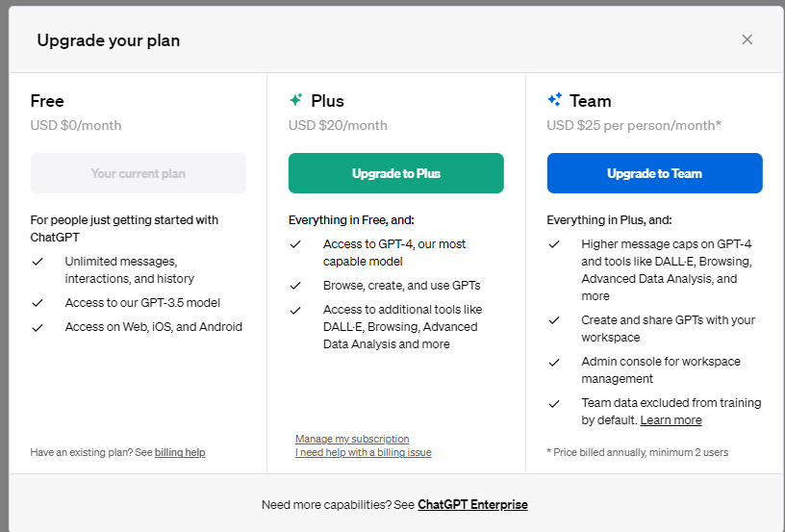785x532 pixels.
Task: Click the Upgrade to Team button
Action: pos(654,173)
